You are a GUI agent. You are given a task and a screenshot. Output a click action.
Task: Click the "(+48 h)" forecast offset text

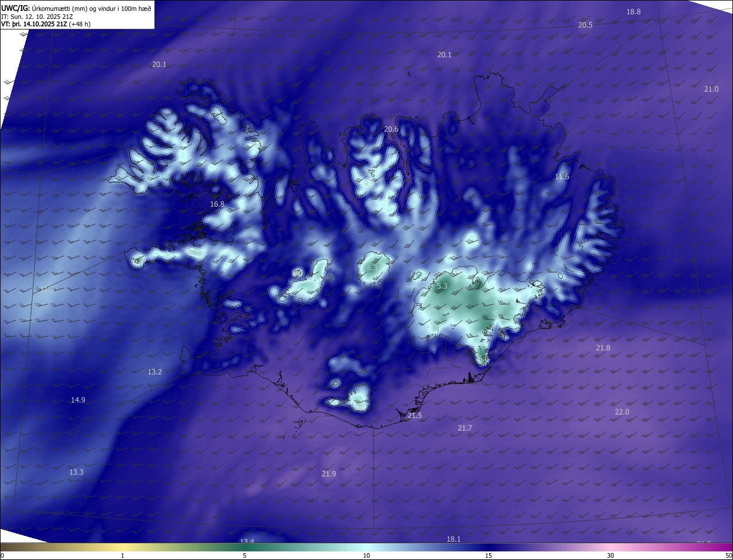tap(79, 24)
